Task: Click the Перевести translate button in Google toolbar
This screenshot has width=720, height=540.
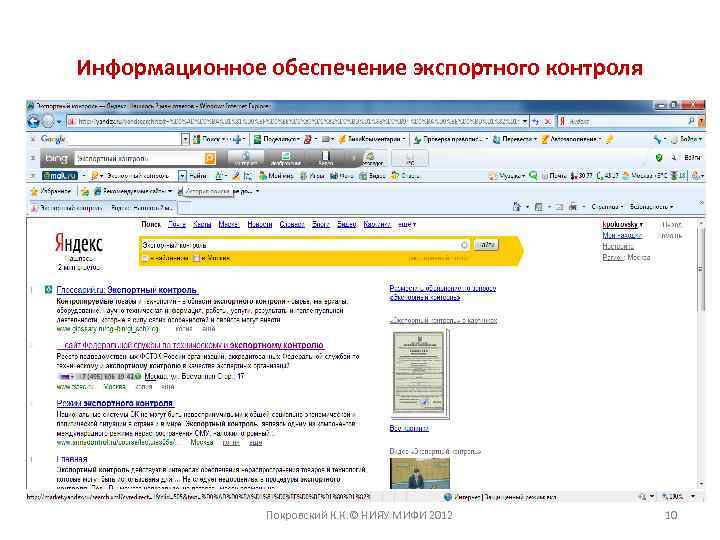Action: pyautogui.click(x=515, y=139)
